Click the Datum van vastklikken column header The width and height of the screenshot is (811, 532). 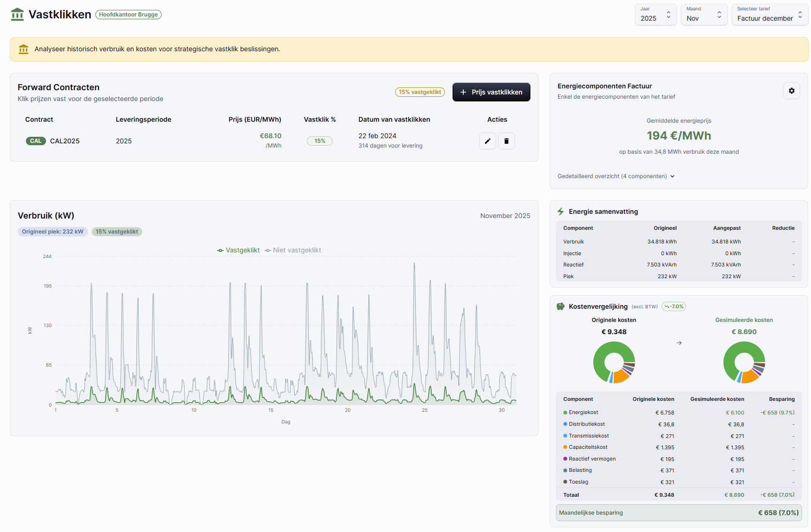click(x=394, y=119)
